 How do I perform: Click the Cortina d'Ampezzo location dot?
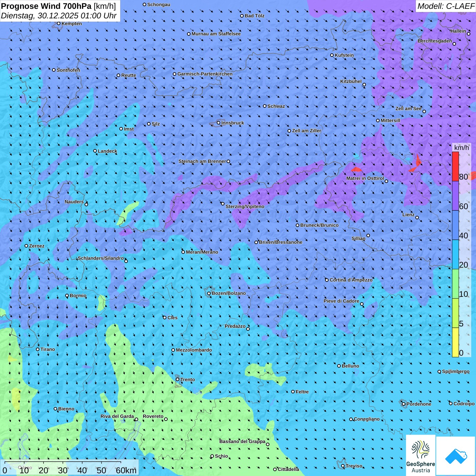coord(327,280)
